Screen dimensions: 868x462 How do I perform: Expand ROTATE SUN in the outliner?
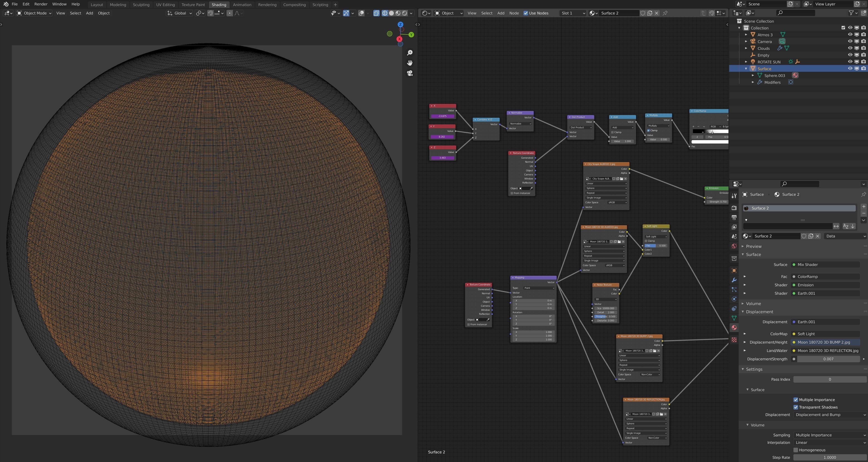coord(746,62)
